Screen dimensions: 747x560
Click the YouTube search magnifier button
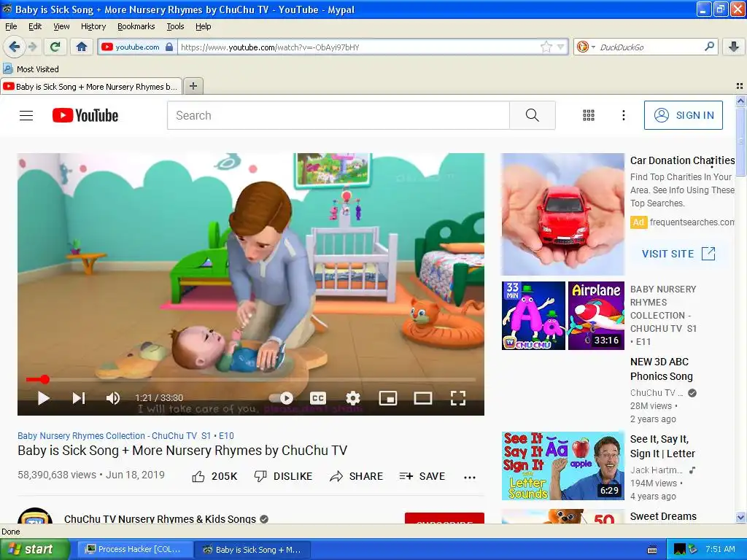(532, 115)
